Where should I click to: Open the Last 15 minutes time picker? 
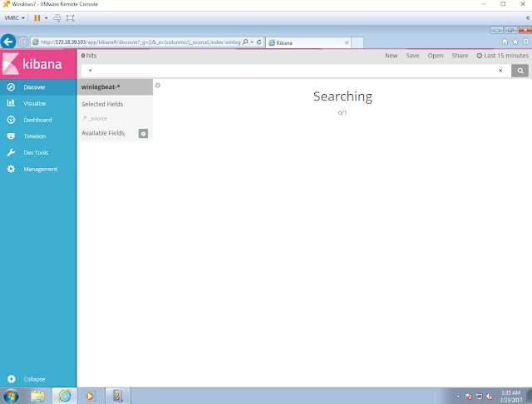point(502,56)
